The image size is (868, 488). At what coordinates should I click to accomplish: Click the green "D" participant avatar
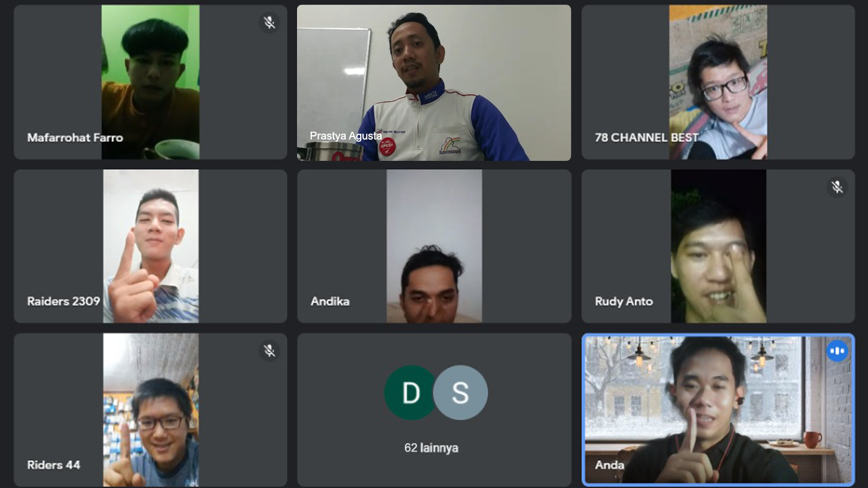tap(411, 393)
